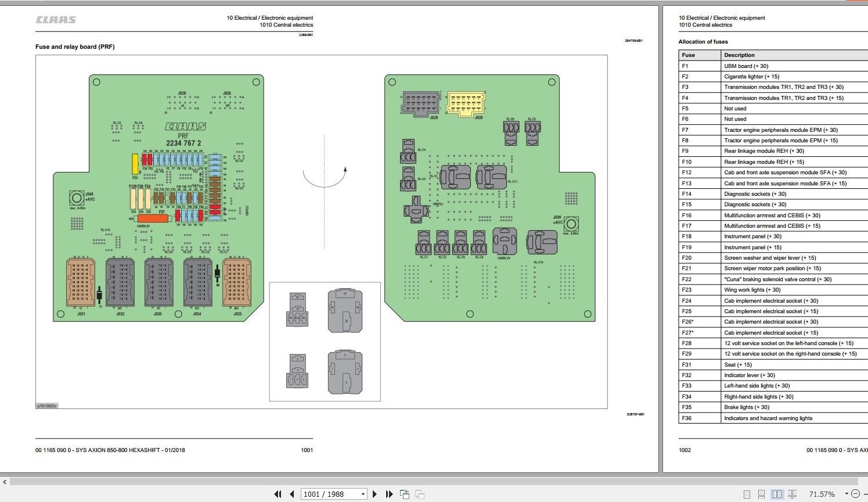
Task: Open the page number dropdown
Action: [363, 494]
